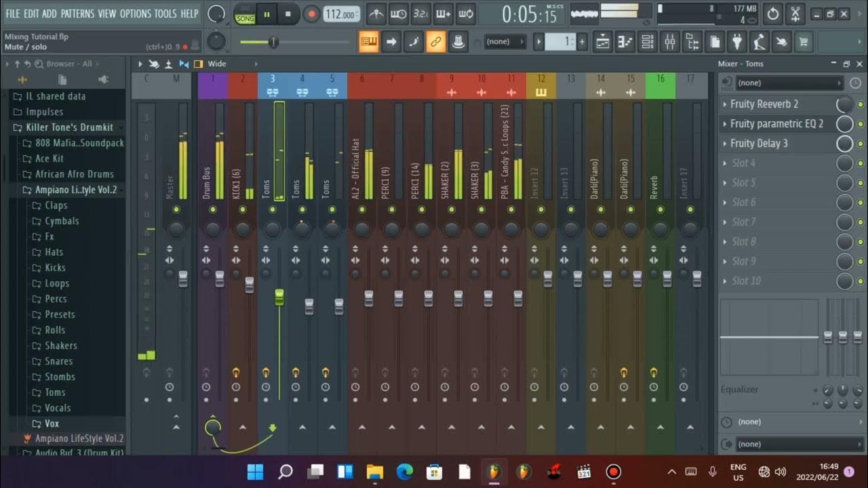This screenshot has height=488, width=868.
Task: Open the plugin picker plug icon
Action: [737, 42]
